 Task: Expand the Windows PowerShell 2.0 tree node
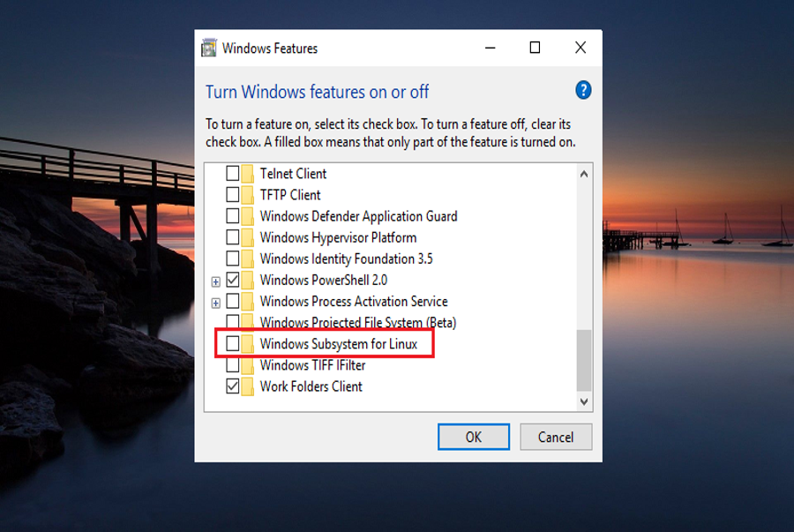216,281
